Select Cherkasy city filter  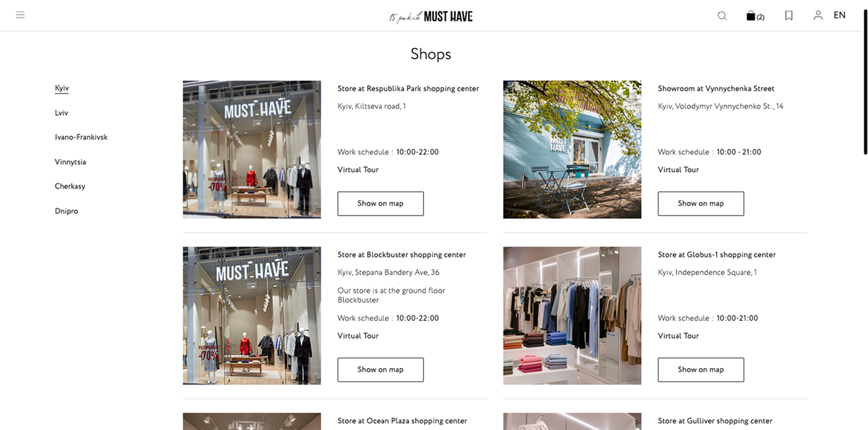click(70, 186)
